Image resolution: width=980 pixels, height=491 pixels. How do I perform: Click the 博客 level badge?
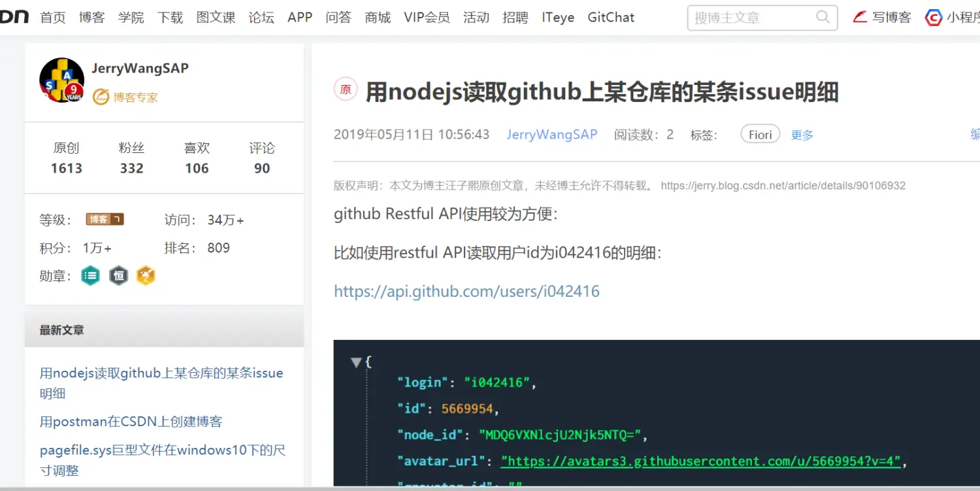pos(105,220)
